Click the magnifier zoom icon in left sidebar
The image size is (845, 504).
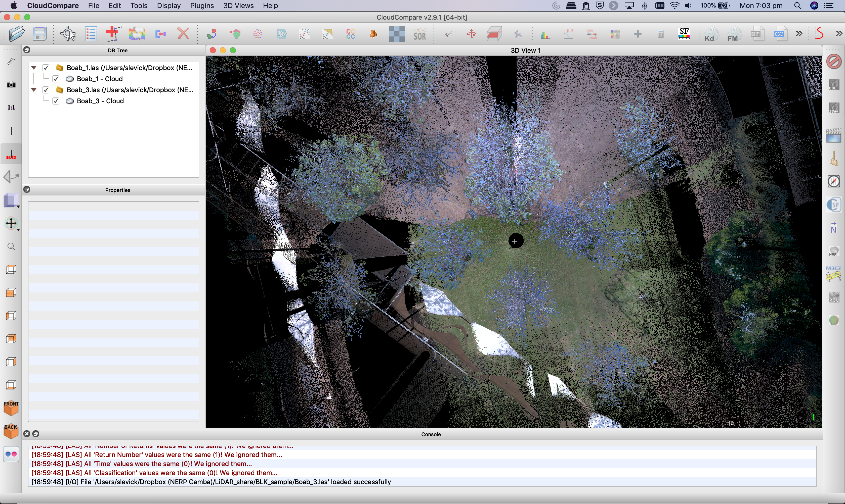[x=11, y=246]
